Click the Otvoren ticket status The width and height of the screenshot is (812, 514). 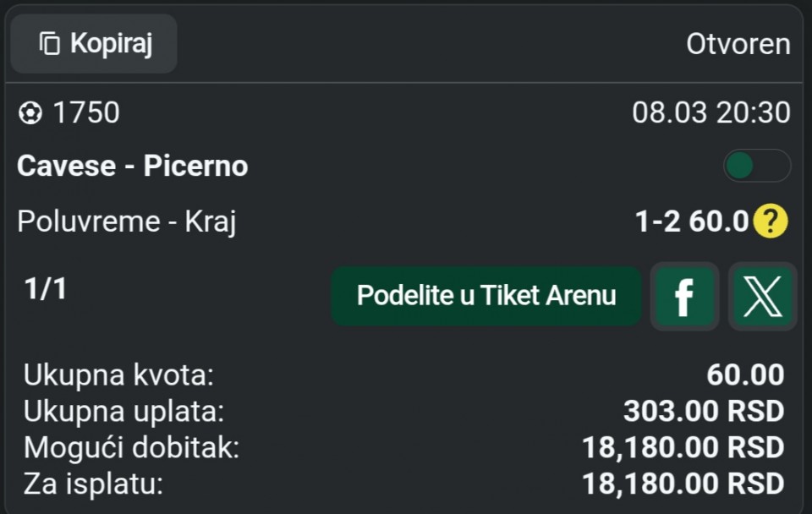coord(738,44)
